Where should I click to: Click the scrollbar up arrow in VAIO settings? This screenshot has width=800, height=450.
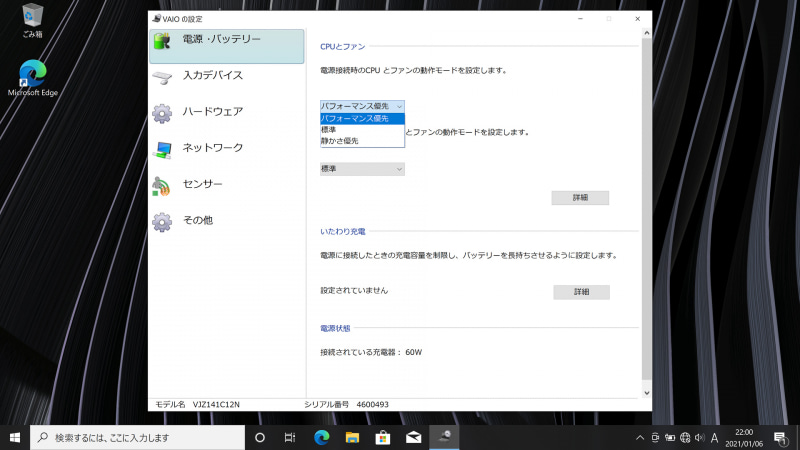[646, 33]
